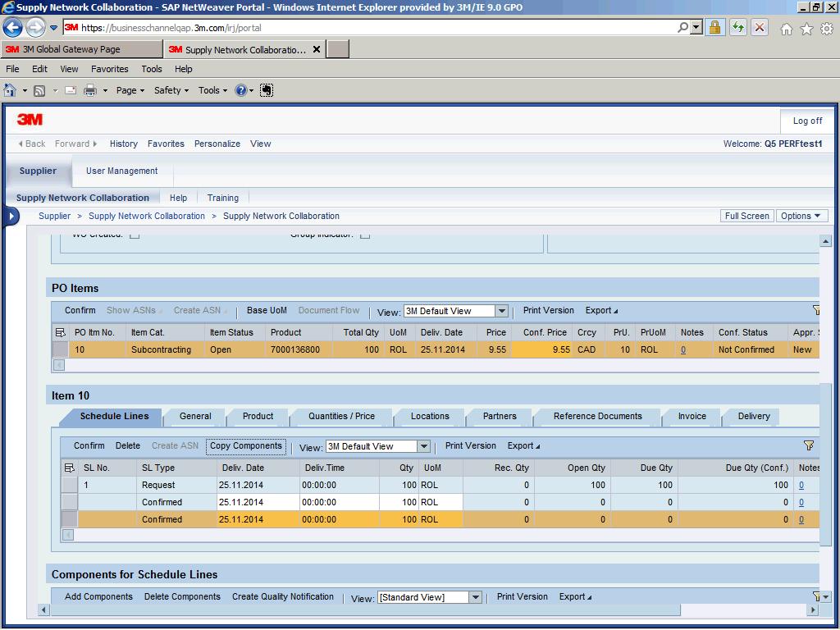Screen dimensions: 840x630
Task: Select row selector of the unhighlighted Confirmed line
Action: point(70,502)
